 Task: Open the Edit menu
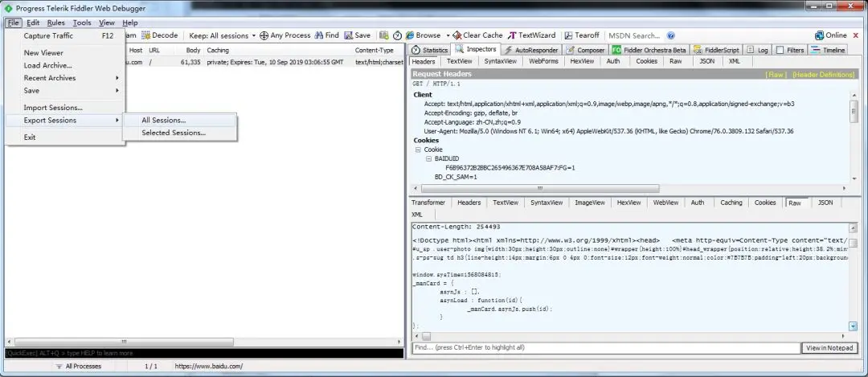33,23
